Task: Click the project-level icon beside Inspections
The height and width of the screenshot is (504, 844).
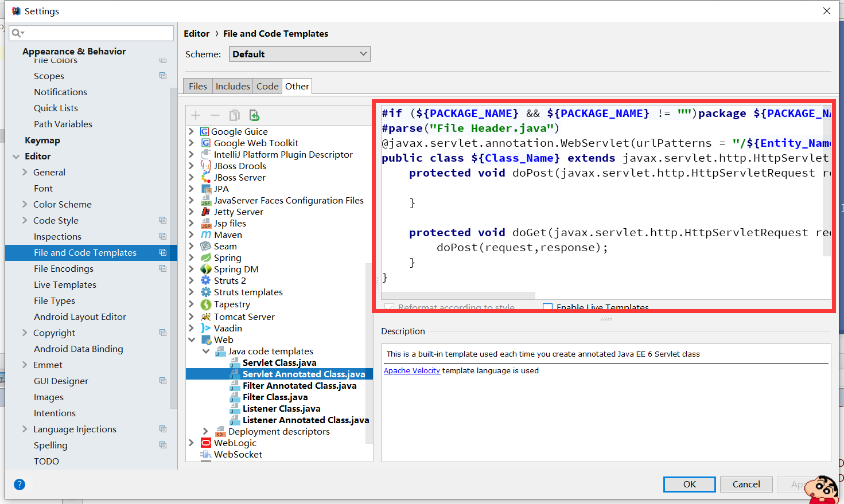Action: [163, 236]
